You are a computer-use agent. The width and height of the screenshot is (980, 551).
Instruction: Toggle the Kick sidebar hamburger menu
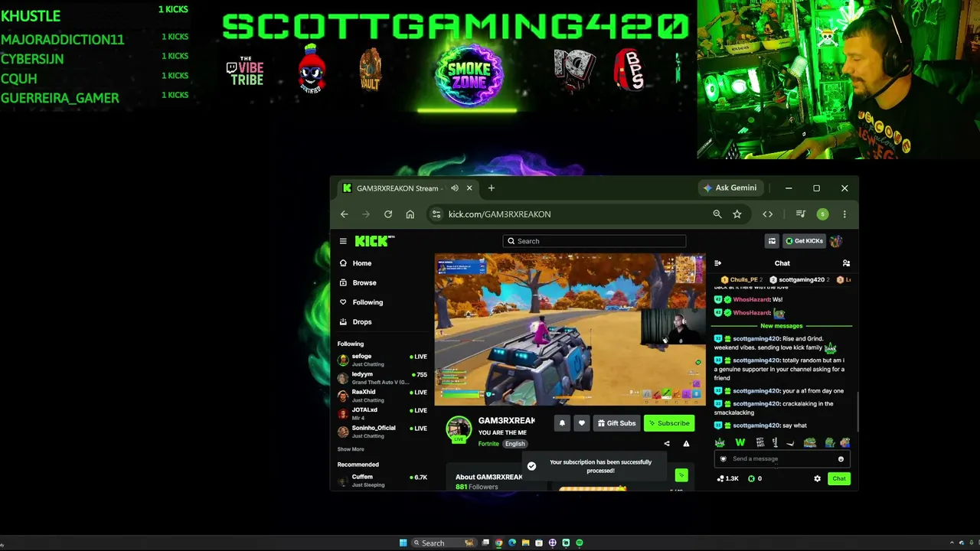343,241
